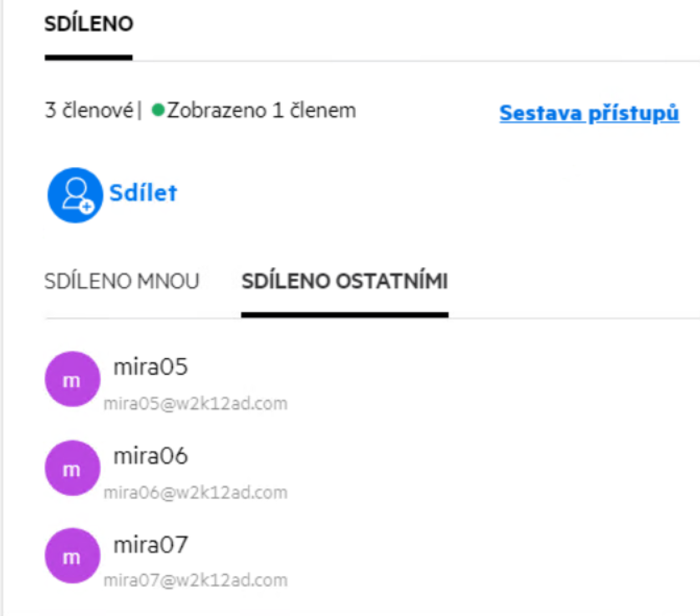Click the mira05@w2k12ad.com email address
This screenshot has width=700, height=616.
click(x=195, y=404)
